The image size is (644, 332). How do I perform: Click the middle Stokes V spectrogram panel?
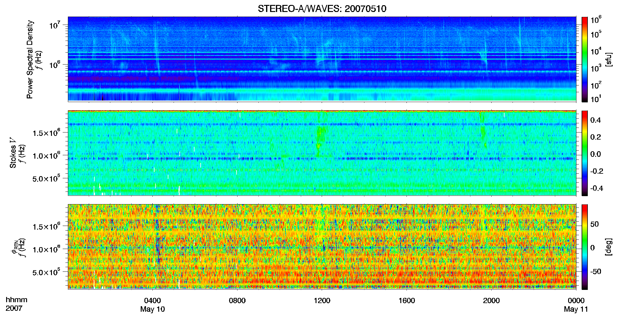click(322, 153)
